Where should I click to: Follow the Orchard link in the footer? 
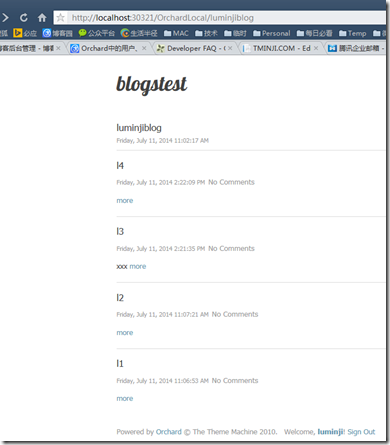click(169, 432)
